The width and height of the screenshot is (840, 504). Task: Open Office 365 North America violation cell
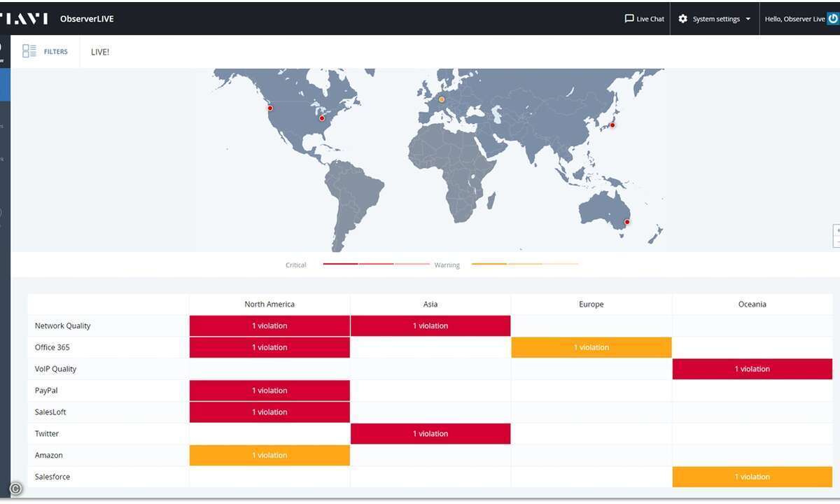point(269,348)
